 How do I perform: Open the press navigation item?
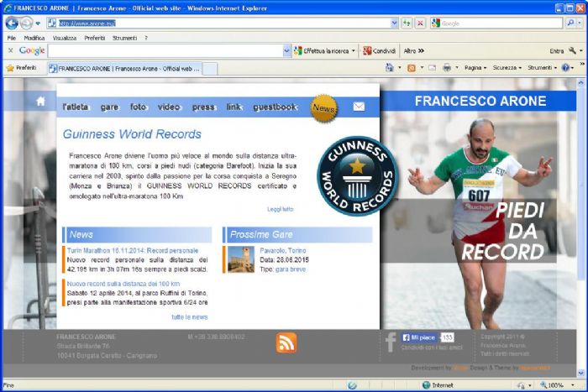click(203, 107)
